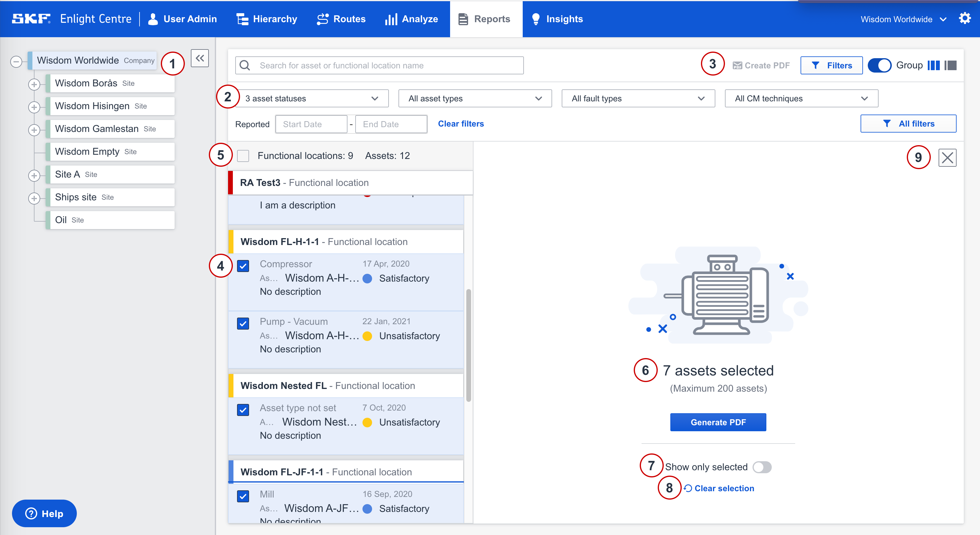This screenshot has width=980, height=535.
Task: Open the All asset types dropdown
Action: coord(475,98)
